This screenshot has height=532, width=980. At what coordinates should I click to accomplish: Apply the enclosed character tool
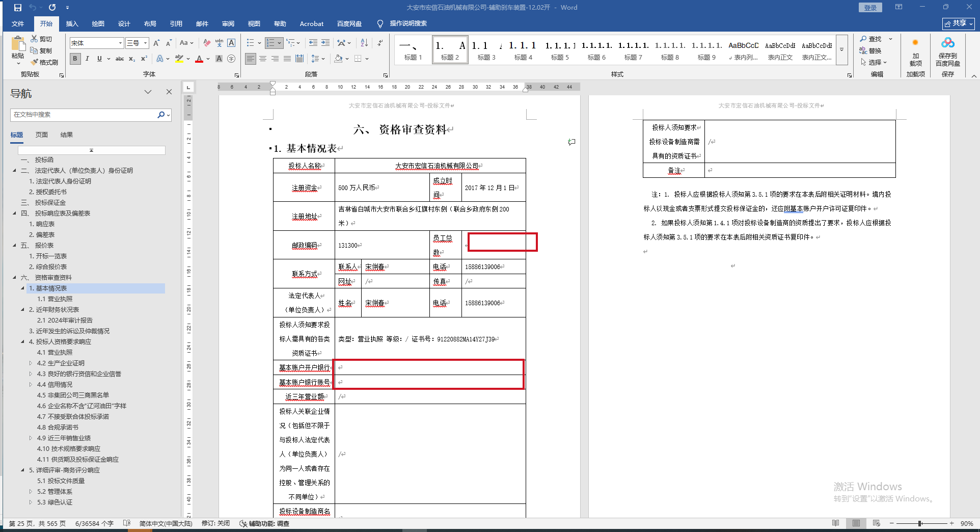tap(231, 59)
